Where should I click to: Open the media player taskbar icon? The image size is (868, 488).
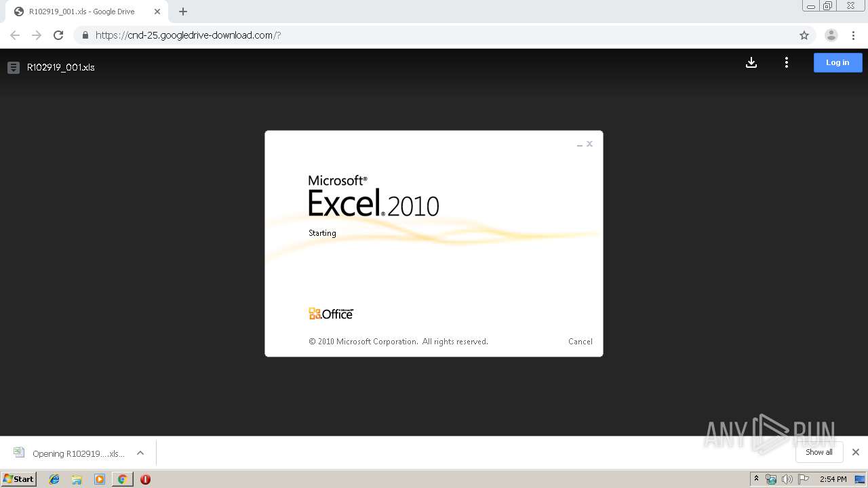[100, 479]
